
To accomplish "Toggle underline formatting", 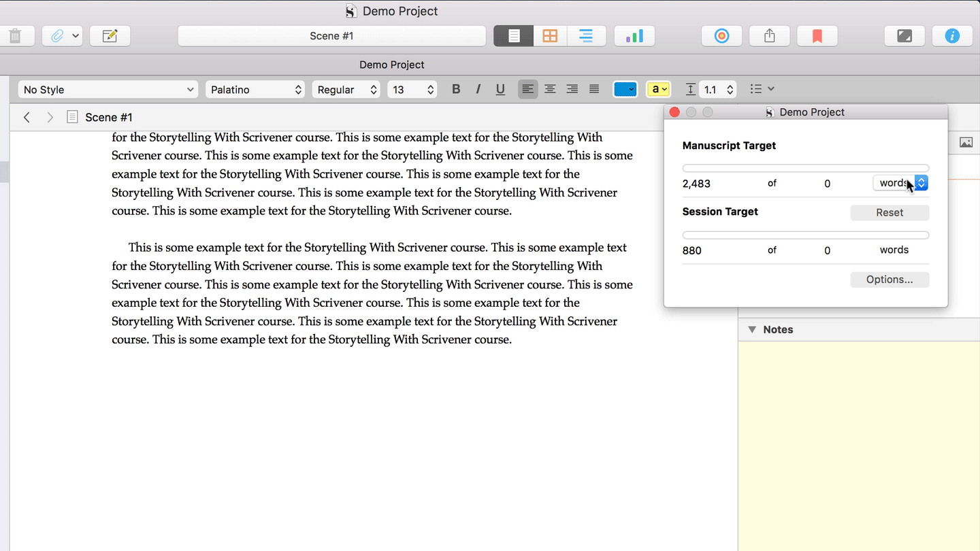I will (x=500, y=89).
